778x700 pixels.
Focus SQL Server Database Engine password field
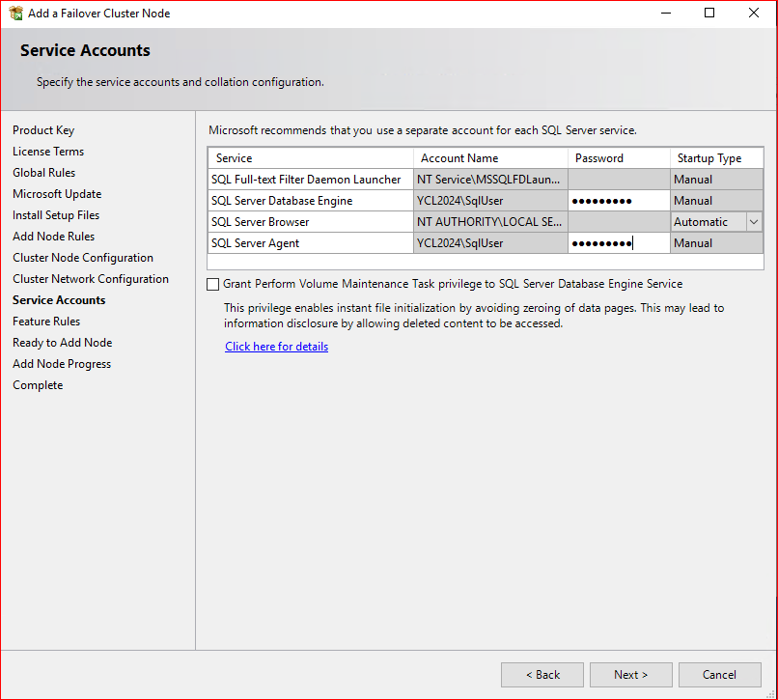pos(619,201)
